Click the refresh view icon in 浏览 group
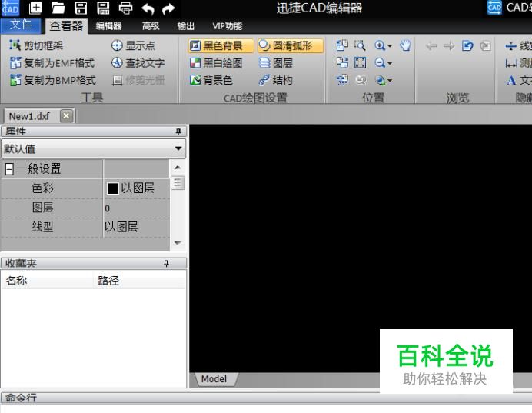Viewport: 532px width, 413px height. [467, 45]
